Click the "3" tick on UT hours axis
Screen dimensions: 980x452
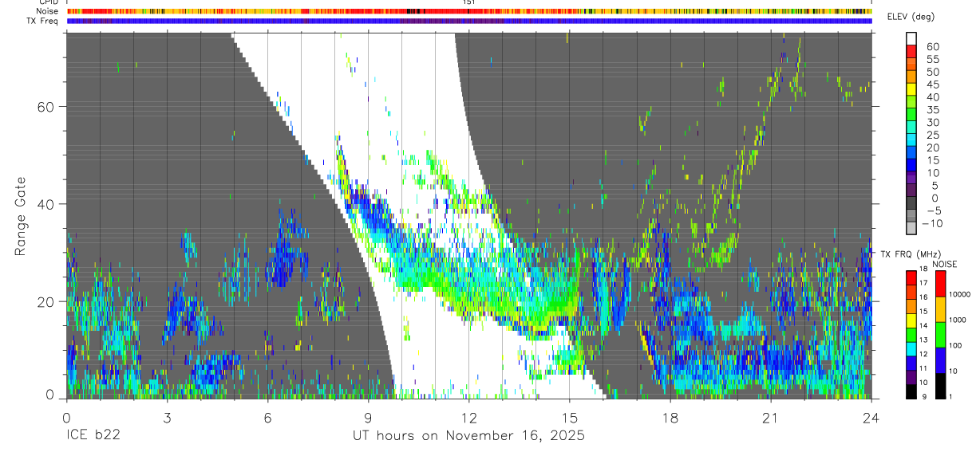(x=168, y=419)
